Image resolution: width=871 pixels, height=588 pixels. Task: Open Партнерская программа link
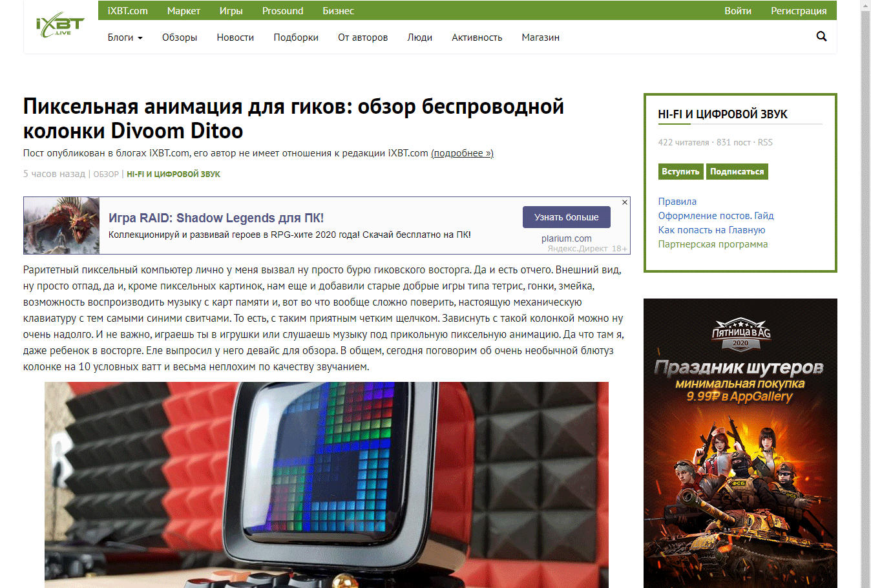point(713,244)
